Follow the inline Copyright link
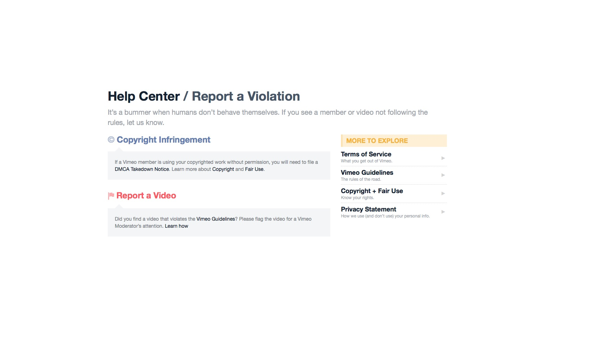Image resolution: width=602 pixels, height=364 pixels. 223,169
